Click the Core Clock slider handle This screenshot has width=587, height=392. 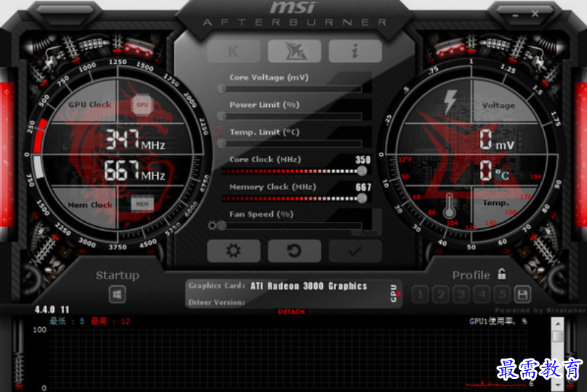[362, 171]
